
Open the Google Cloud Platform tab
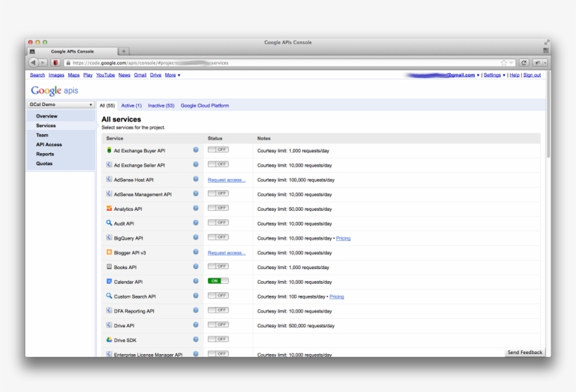pos(204,105)
